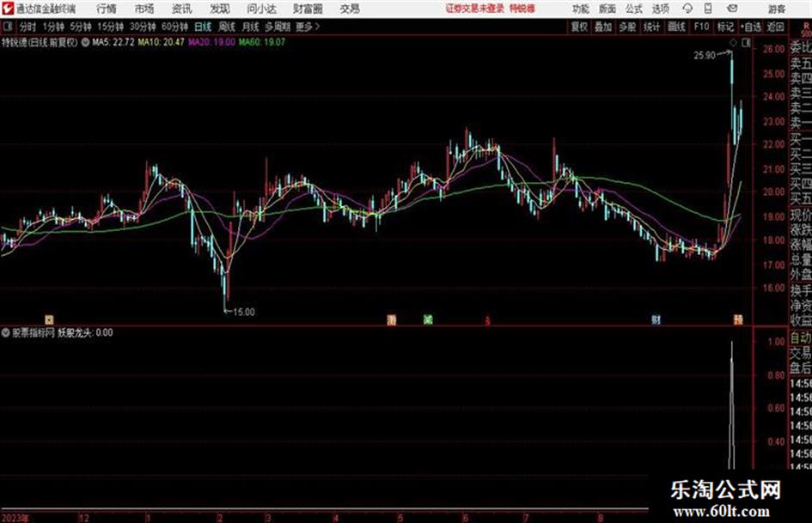Add stock via 自选 button
Viewport: 812px width, 523px height.
click(751, 27)
